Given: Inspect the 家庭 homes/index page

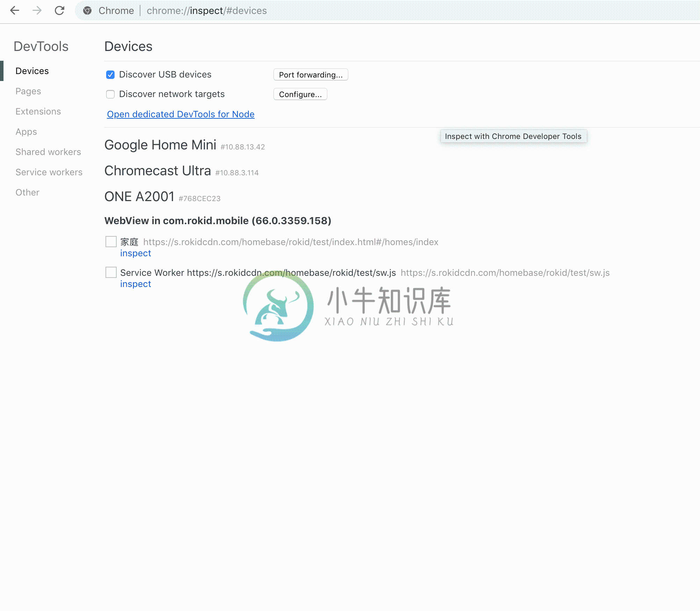Looking at the screenshot, I should pos(136,253).
